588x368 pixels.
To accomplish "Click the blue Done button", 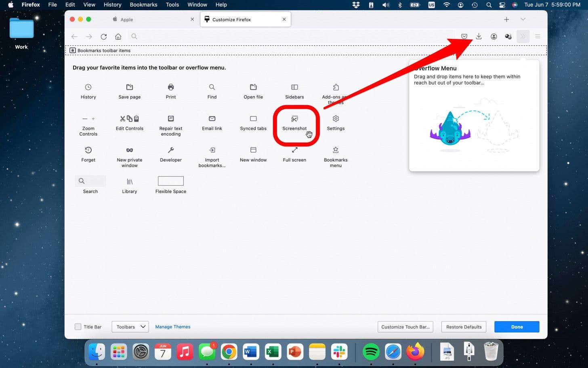I will tap(517, 327).
